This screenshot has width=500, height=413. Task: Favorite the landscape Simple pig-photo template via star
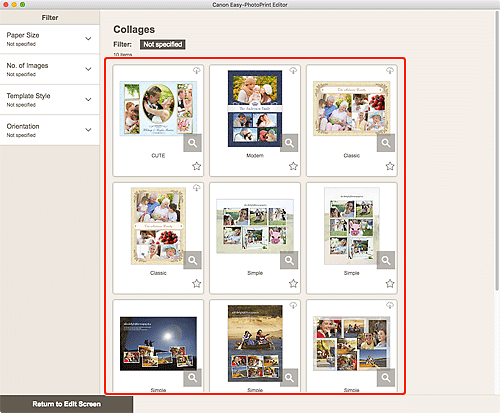[293, 283]
